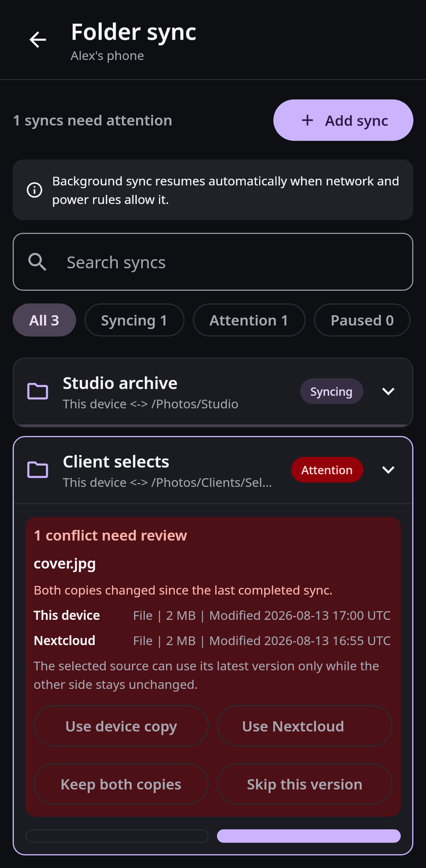Click the Studio archive title
426x868 pixels.
tap(120, 383)
